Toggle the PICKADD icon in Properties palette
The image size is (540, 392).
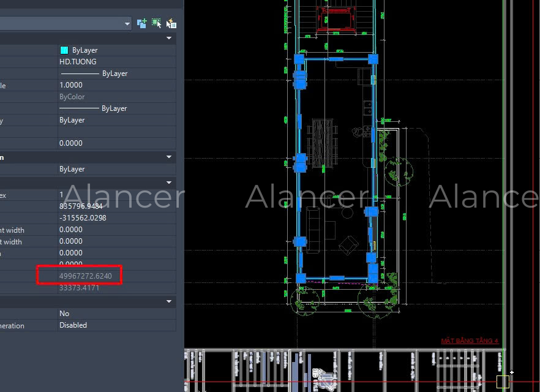(141, 23)
